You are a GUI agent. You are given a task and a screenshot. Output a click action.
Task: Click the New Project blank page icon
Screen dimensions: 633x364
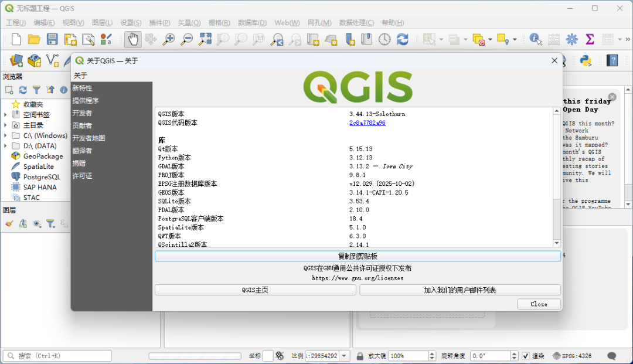16,39
